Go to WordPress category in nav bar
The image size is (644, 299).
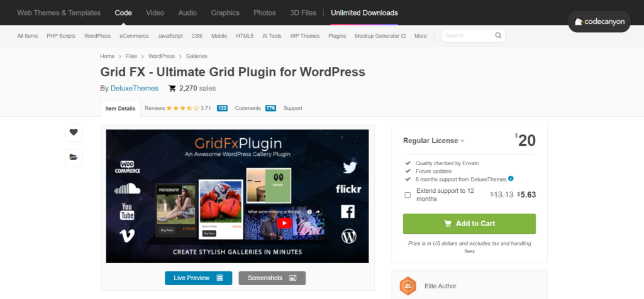(97, 36)
